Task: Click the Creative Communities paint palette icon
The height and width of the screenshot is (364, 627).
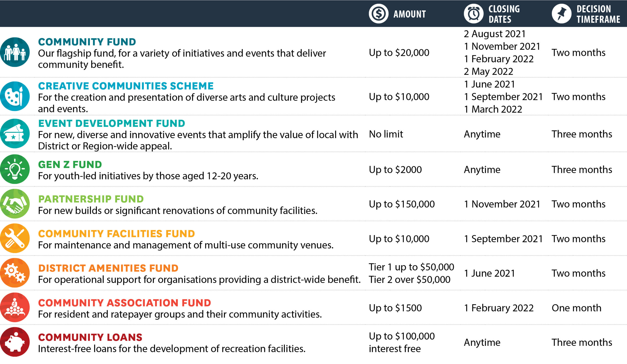Action: click(x=15, y=96)
